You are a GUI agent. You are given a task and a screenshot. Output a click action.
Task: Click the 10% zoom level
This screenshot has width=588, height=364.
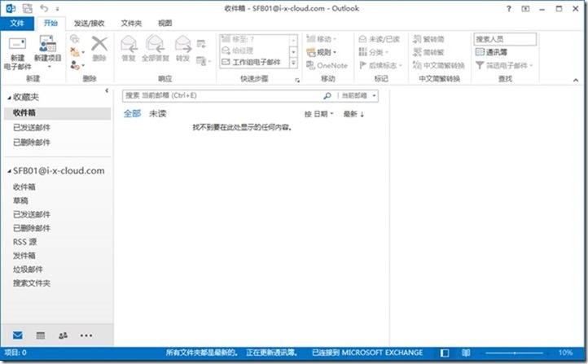coord(565,353)
